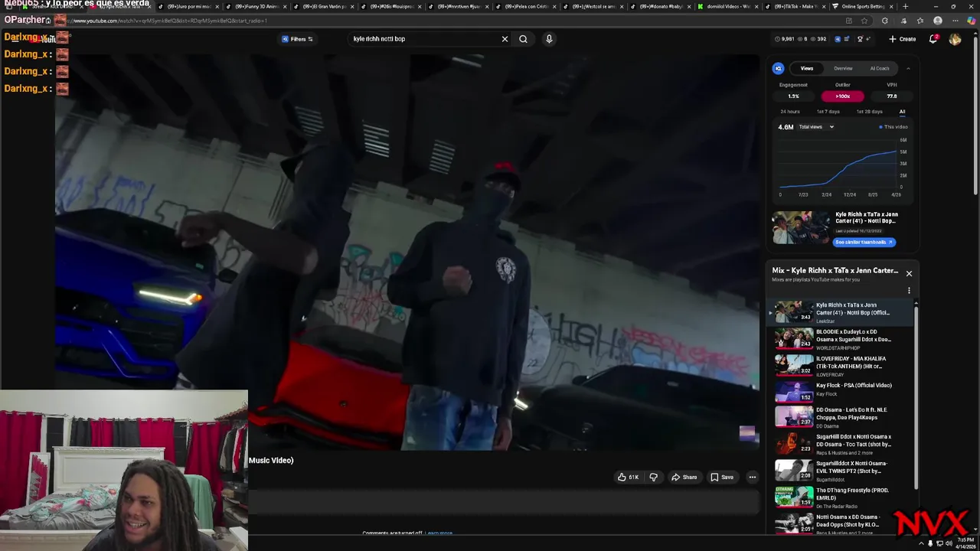Click the trophy icon in stats toolbar
980x551 pixels.
click(860, 39)
